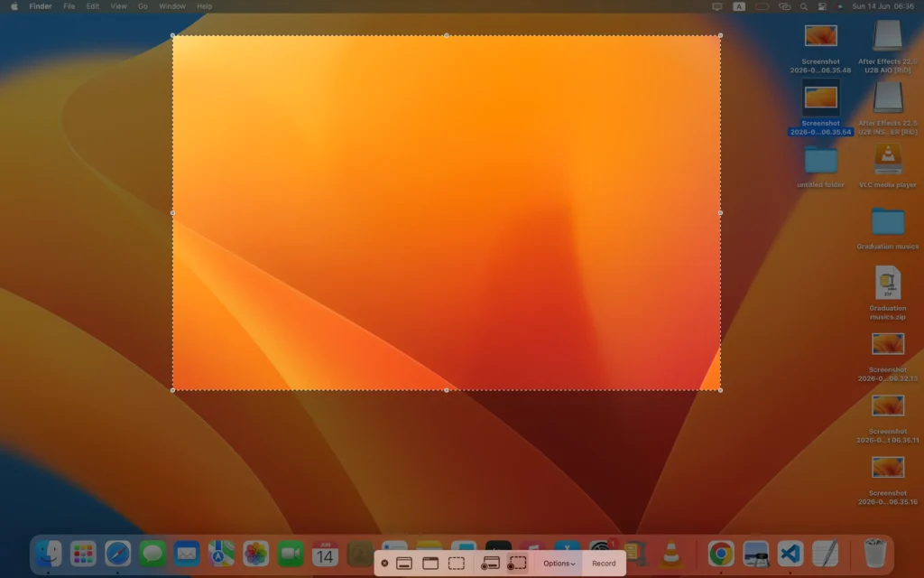Open the View menu

[118, 6]
